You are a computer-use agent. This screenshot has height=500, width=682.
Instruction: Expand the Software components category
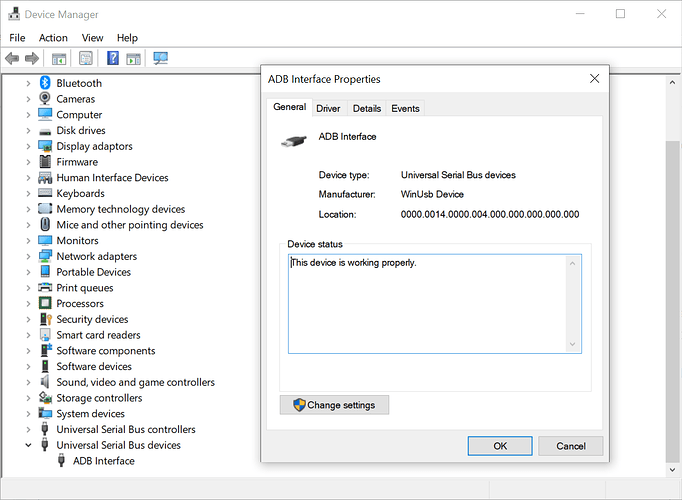(28, 350)
